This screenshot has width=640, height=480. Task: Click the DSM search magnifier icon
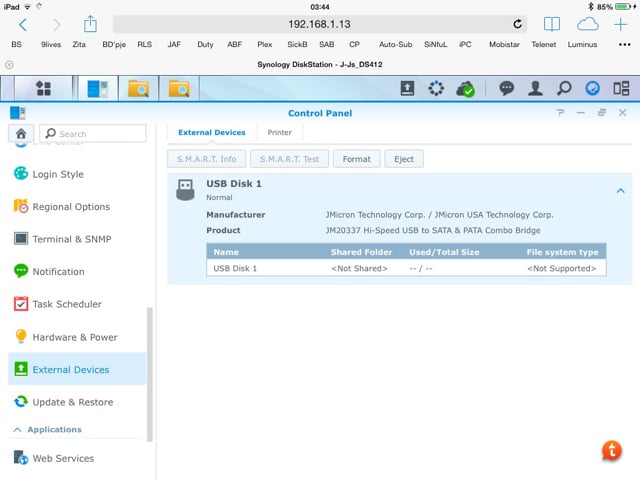pos(564,89)
